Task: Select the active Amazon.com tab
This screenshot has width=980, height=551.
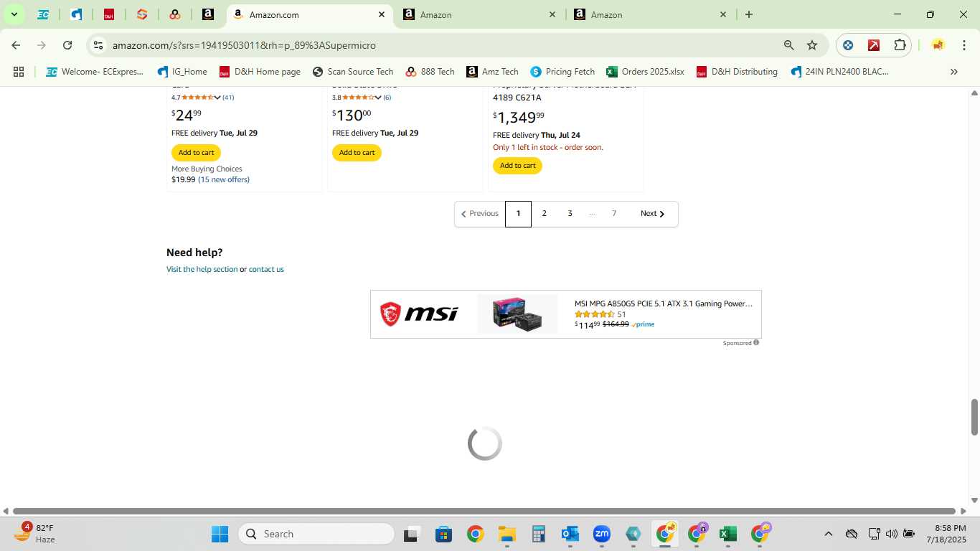Action: 310,14
